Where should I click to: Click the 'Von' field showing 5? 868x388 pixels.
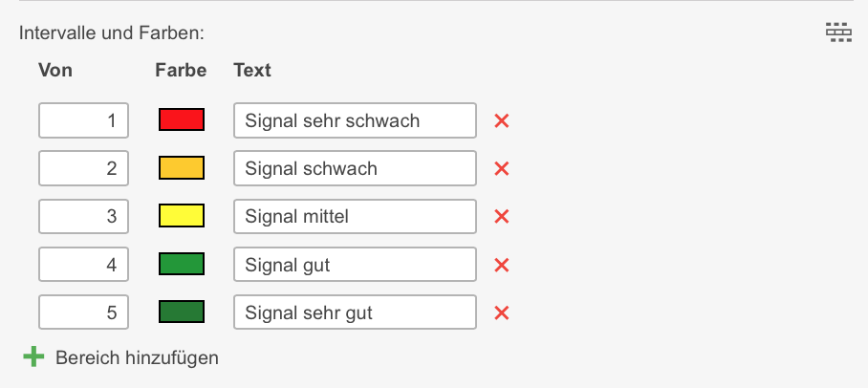tap(84, 312)
